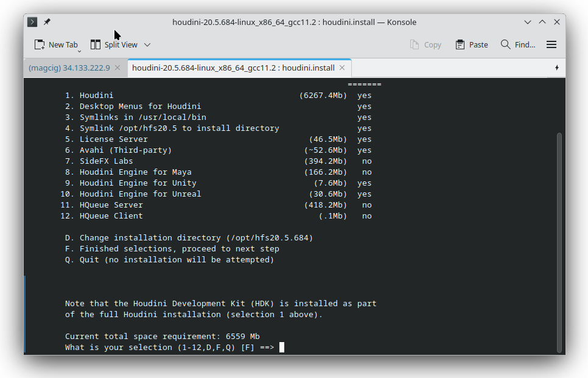This screenshot has width=588, height=378.
Task: Click '2. Desktop Menus for Houdini'
Action: coord(133,107)
